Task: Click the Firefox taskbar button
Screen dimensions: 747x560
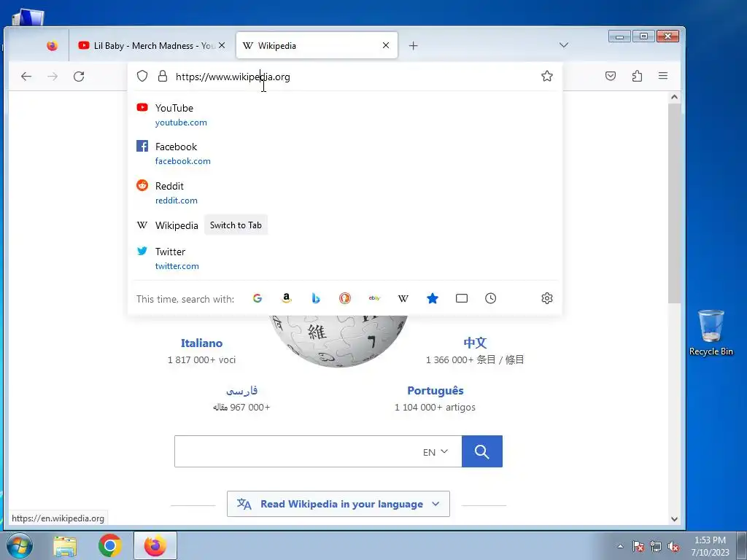Action: coord(155,545)
